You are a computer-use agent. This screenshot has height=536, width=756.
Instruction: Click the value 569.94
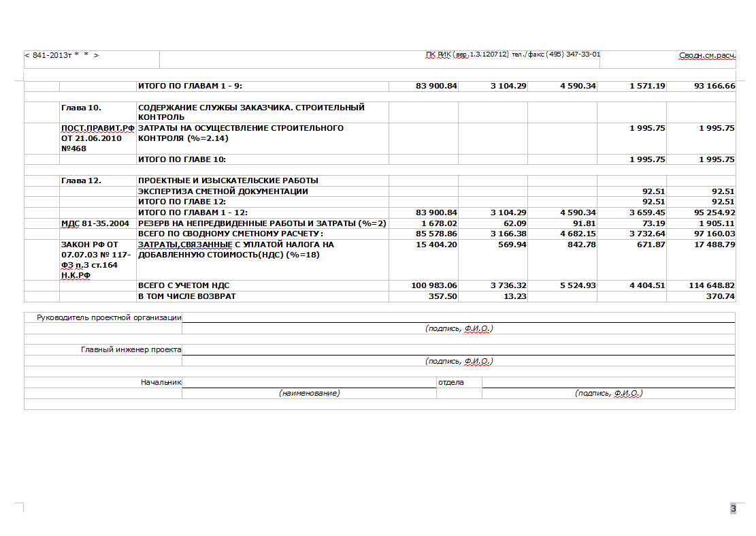click(x=512, y=245)
